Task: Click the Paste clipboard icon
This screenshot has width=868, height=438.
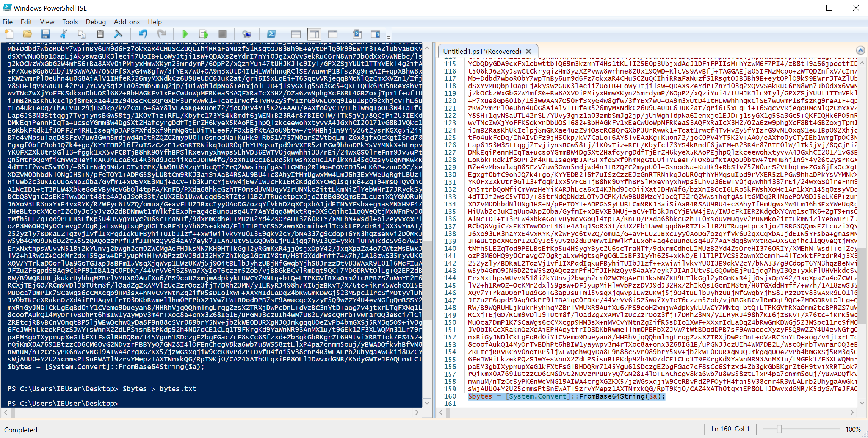Action: tap(100, 34)
